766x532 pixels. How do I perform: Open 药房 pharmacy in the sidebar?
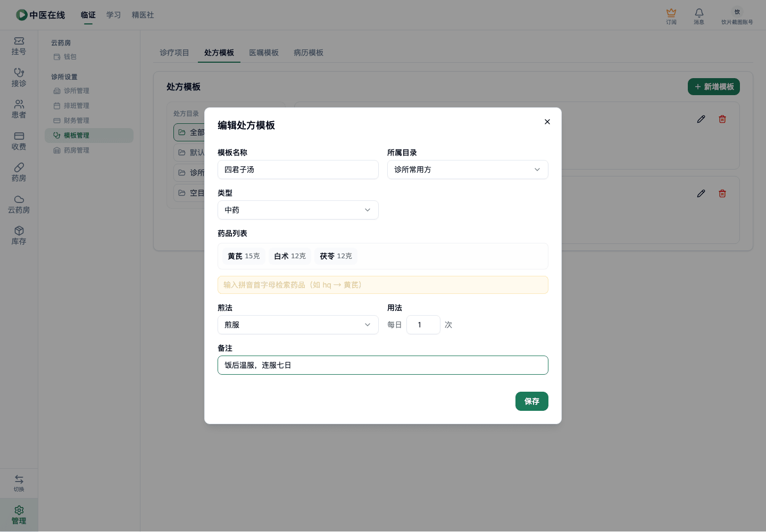point(19,173)
